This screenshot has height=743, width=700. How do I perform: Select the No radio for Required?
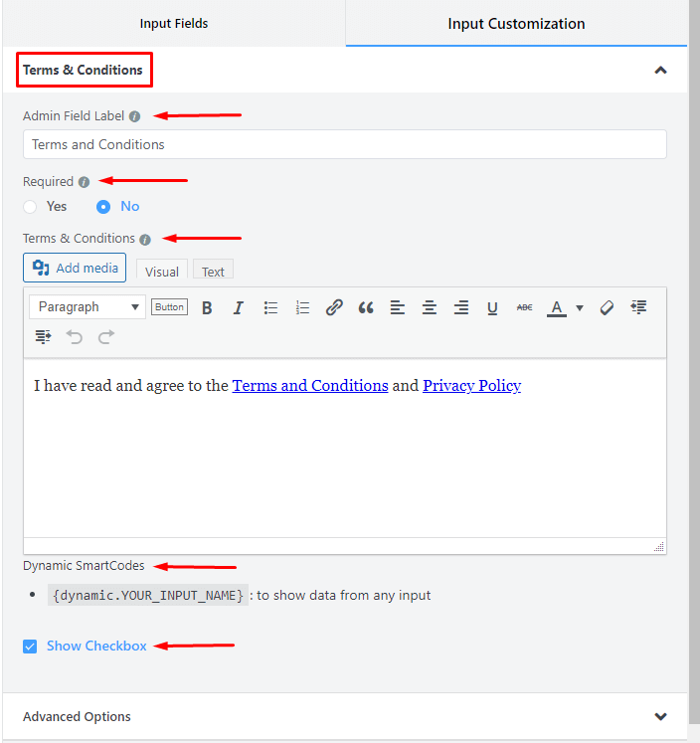[103, 207]
